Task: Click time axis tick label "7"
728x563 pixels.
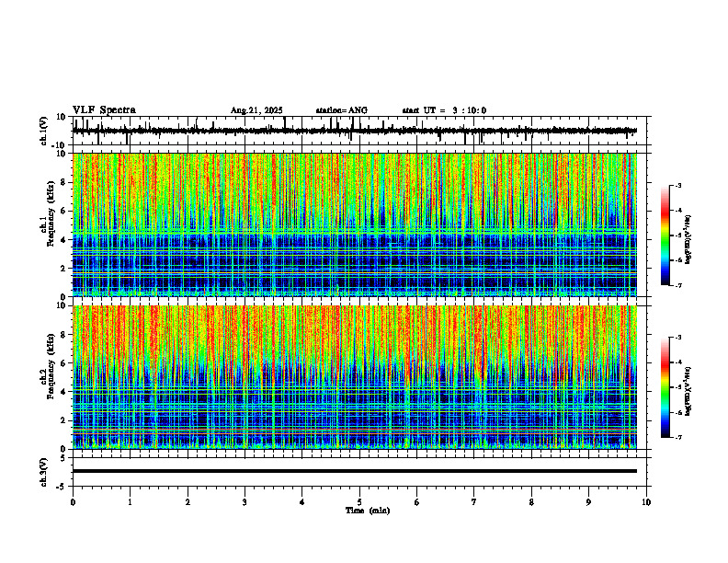Action: (474, 502)
